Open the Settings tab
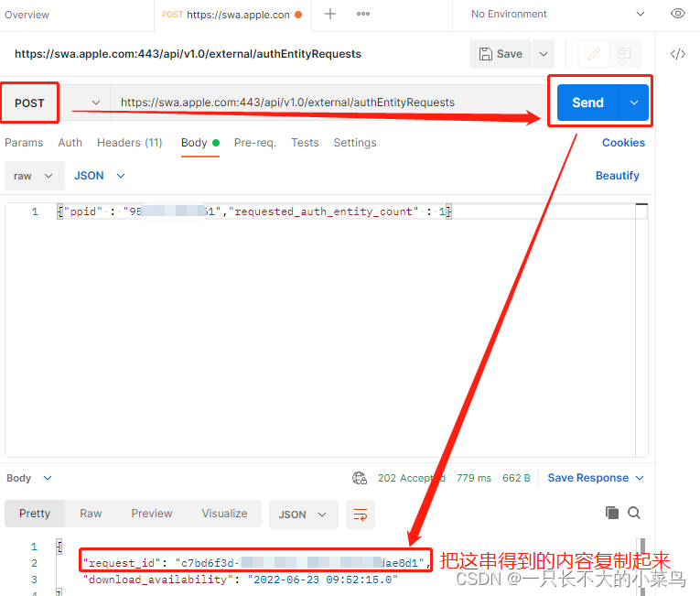The width and height of the screenshot is (700, 596). pos(355,143)
